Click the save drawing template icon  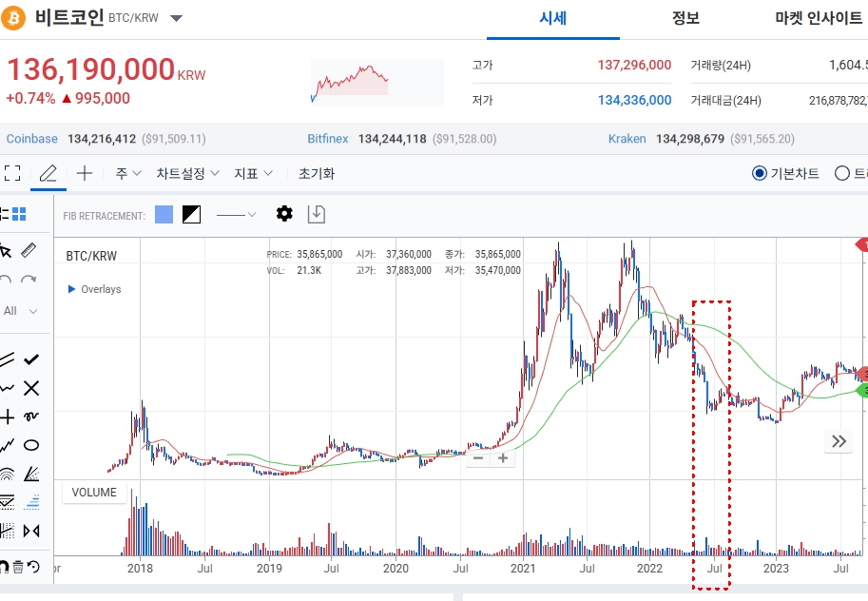(x=317, y=214)
